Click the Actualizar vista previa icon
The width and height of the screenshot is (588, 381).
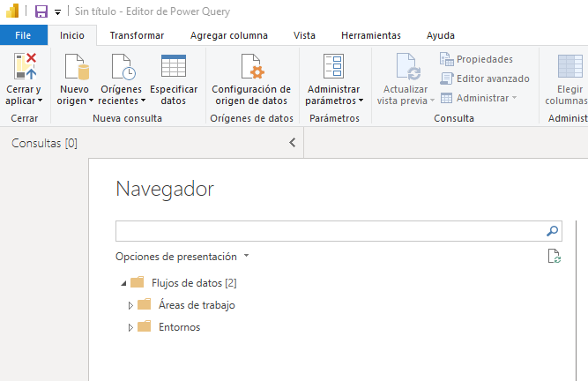point(408,66)
